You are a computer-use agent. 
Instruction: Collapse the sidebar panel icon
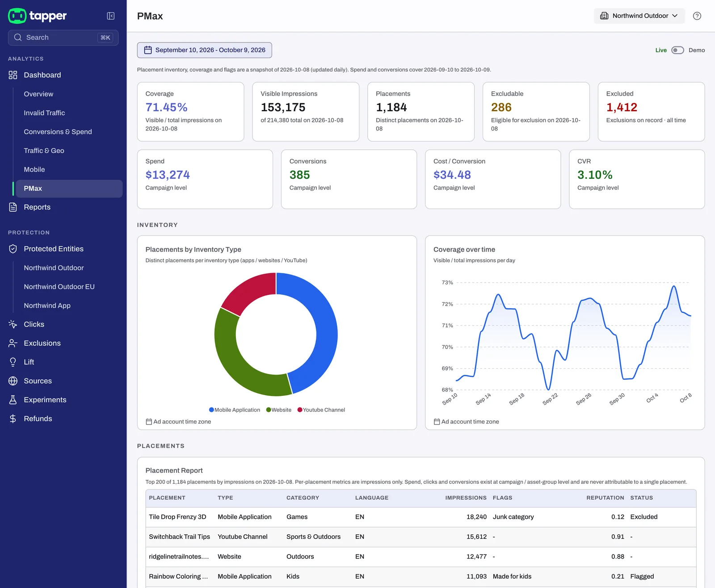(111, 16)
